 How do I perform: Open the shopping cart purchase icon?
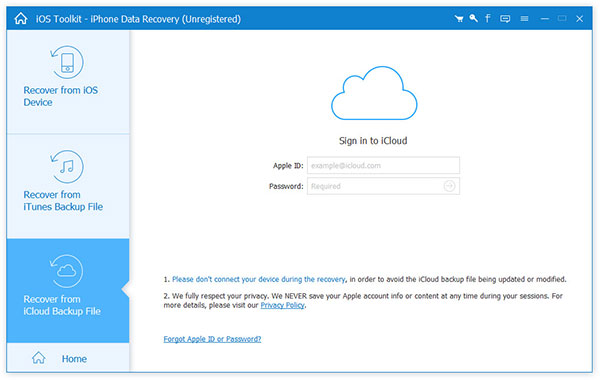pos(459,18)
